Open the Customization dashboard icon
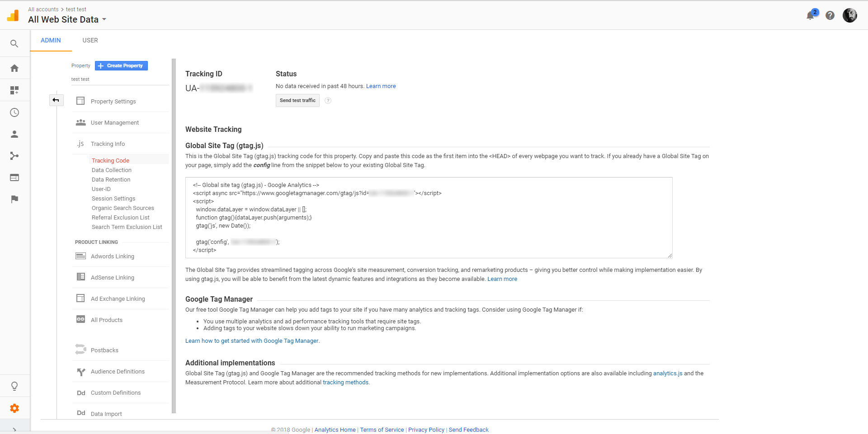 (x=14, y=90)
